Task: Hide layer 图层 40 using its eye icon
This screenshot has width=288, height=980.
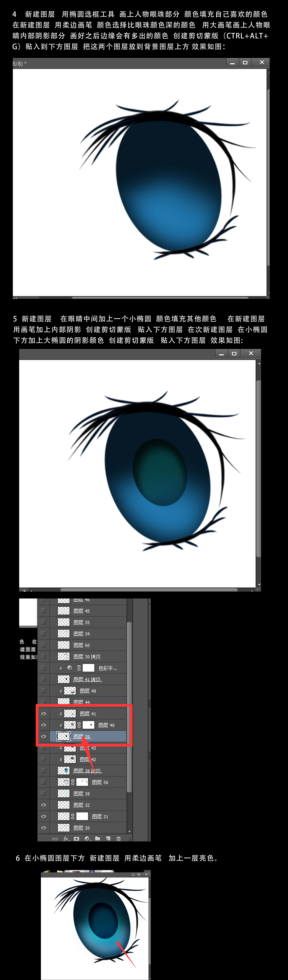Action: [43, 725]
